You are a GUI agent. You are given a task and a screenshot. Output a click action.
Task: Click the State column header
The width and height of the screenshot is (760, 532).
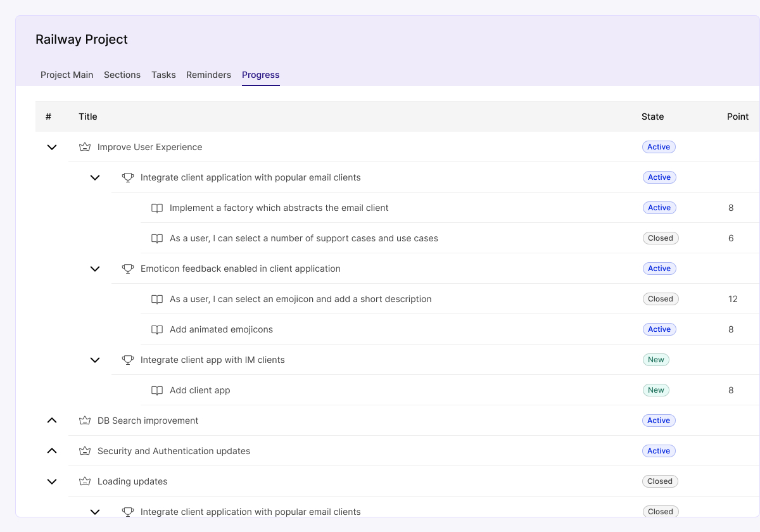[x=653, y=117]
